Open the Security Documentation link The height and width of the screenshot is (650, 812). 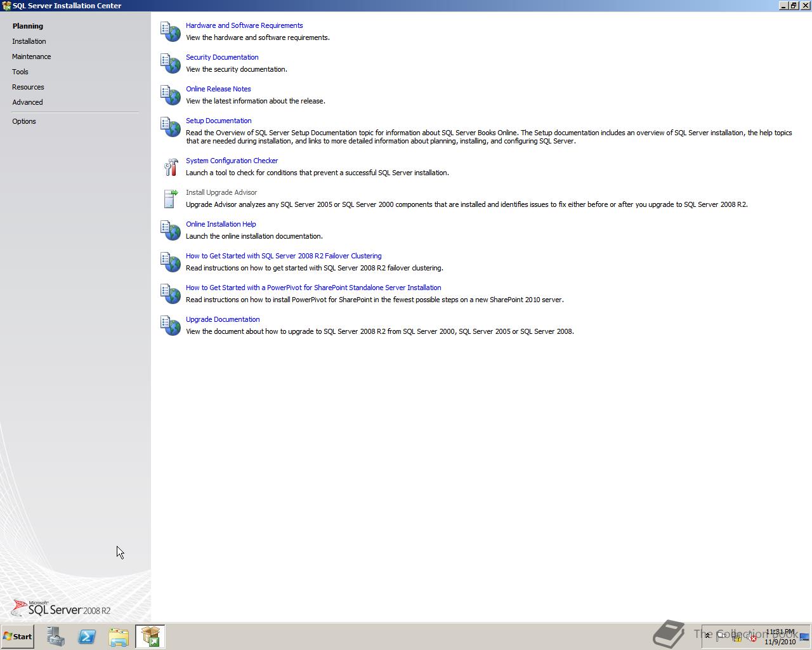[x=222, y=57]
